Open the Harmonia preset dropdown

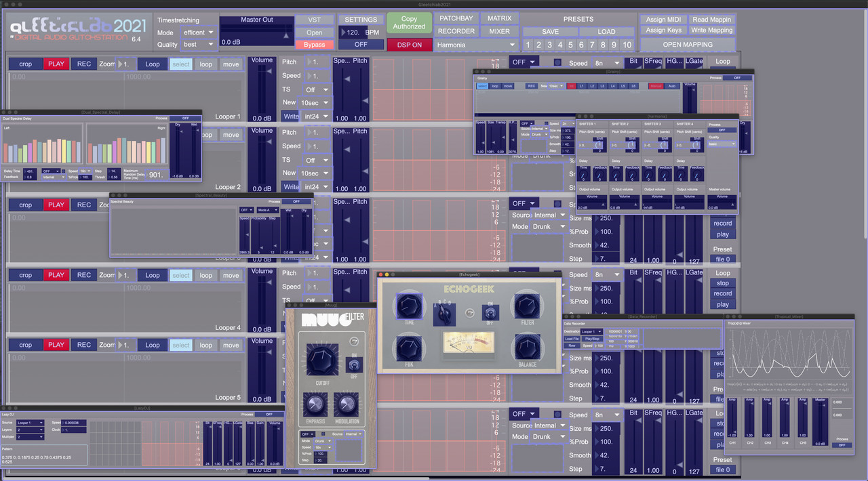(x=477, y=45)
